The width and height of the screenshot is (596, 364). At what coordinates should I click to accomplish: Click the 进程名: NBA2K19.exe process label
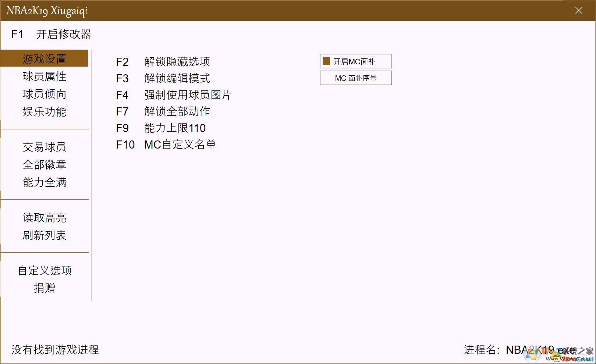pyautogui.click(x=519, y=350)
